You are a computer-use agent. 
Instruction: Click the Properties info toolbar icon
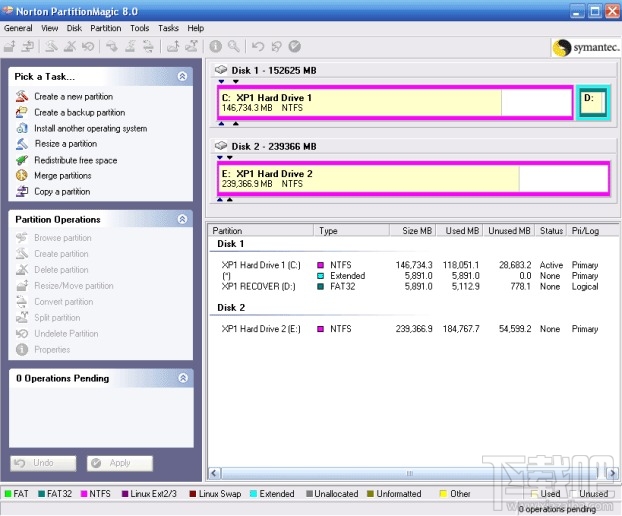point(215,47)
